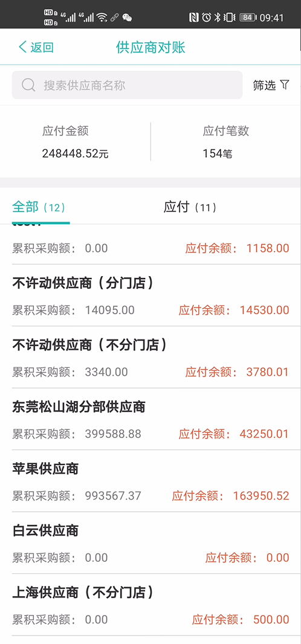This screenshot has height=644, width=301.
Task: Tap the Bluetooth status icon
Action: 217,18
